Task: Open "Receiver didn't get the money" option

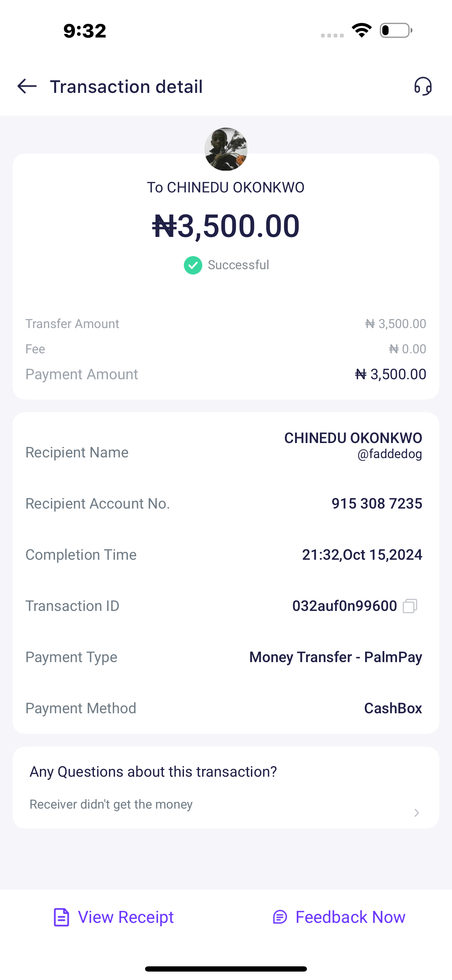Action: 111,804
